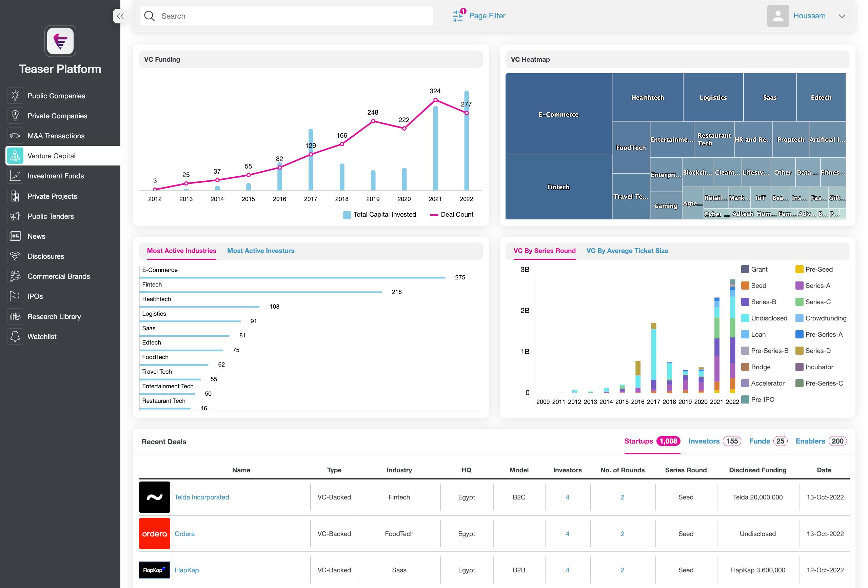Click the Investment Funds chart icon
868x588 pixels.
(x=15, y=176)
